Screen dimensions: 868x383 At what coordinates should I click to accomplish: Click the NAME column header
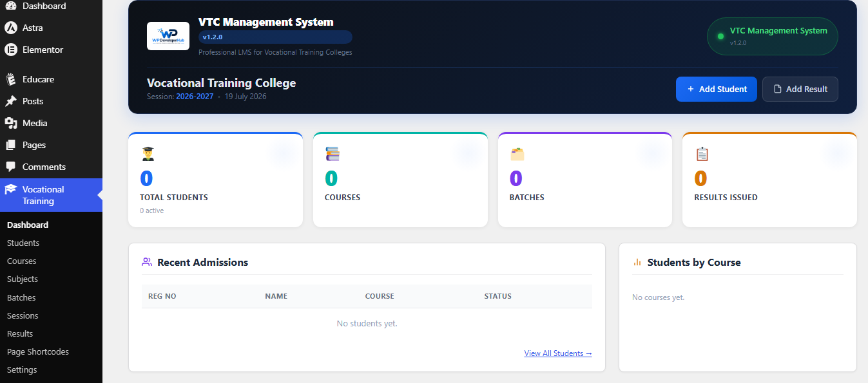[276, 296]
